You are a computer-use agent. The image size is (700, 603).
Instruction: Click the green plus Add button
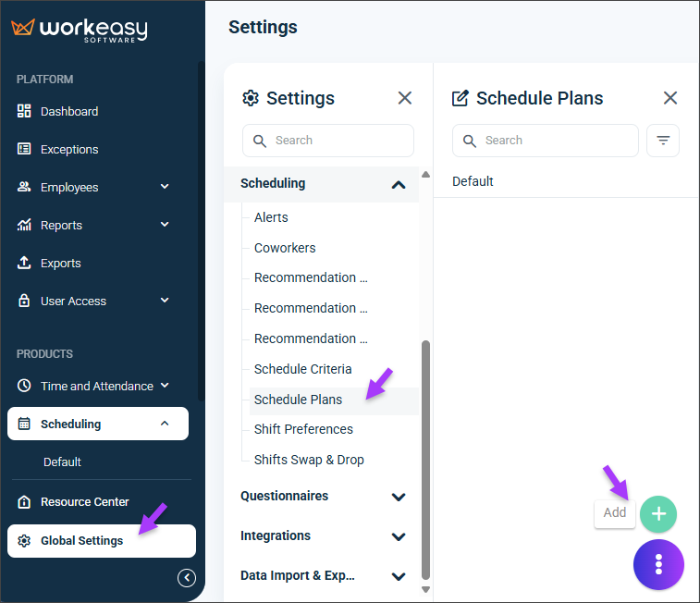(x=658, y=513)
